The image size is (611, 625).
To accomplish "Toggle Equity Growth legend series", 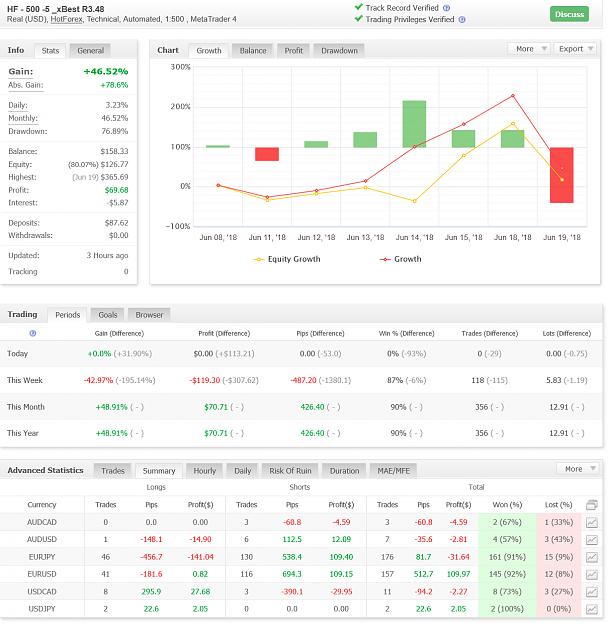I will coord(287,259).
